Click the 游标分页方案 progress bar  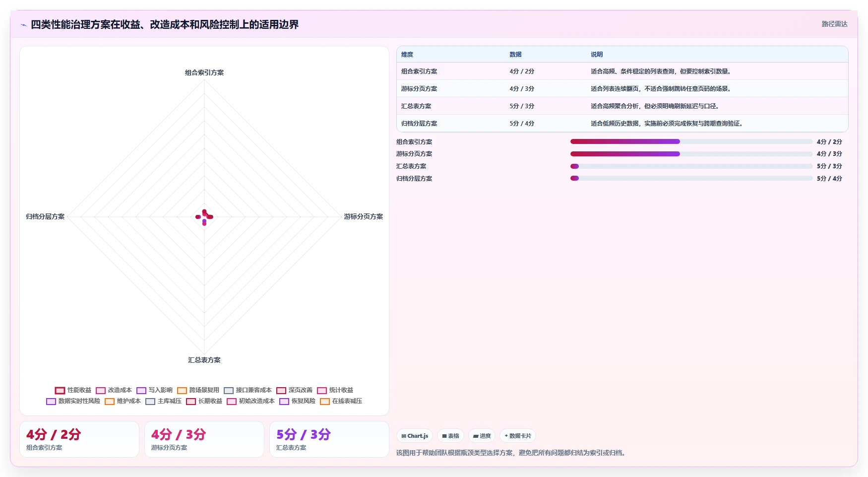point(691,154)
